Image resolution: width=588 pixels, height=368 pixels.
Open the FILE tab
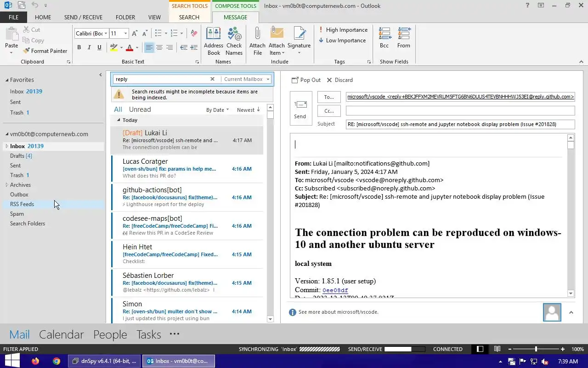coord(13,17)
